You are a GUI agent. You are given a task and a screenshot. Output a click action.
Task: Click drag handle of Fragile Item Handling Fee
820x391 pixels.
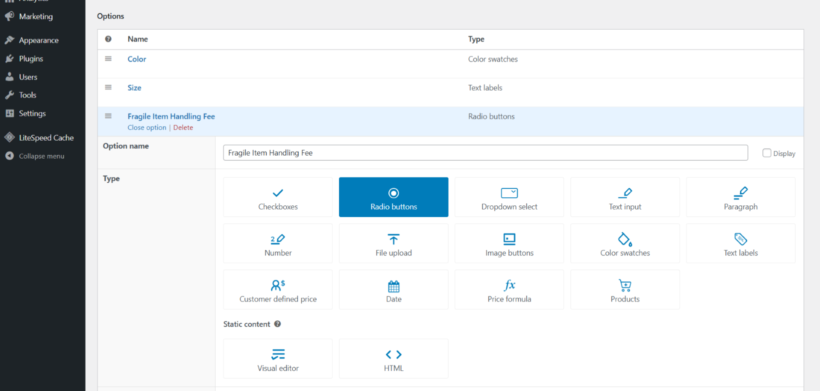click(x=108, y=116)
